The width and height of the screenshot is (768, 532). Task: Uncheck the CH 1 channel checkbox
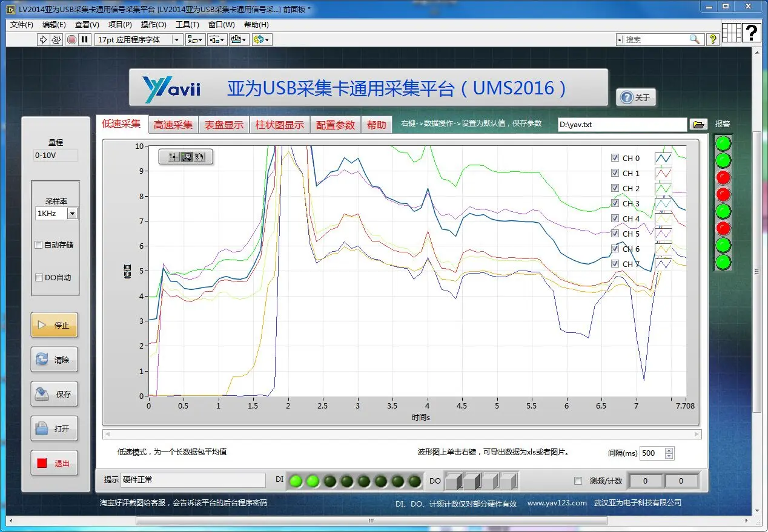click(615, 173)
